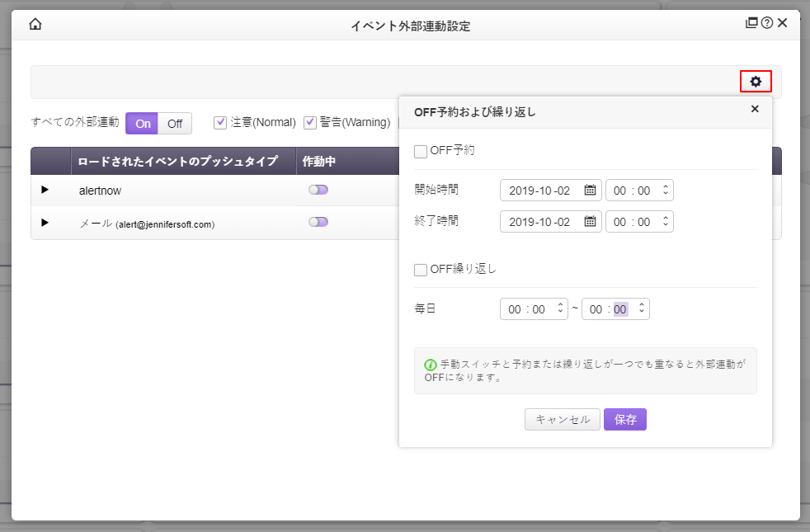The width and height of the screenshot is (810, 532).
Task: Open calendar picker for 開始時間 date
Action: click(x=590, y=191)
